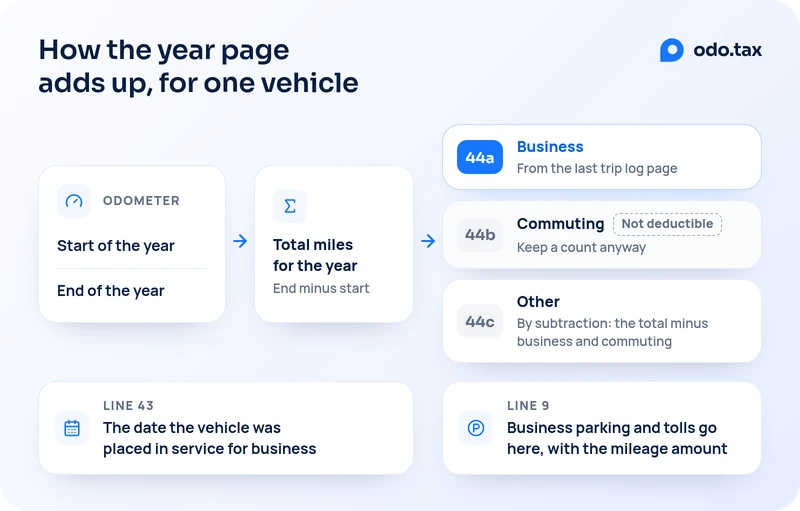Open the Business card
800x511 pixels.
click(x=602, y=157)
